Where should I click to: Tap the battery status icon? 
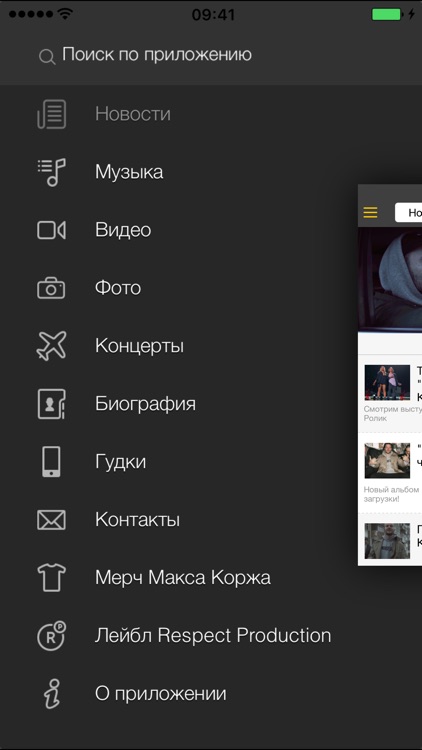(x=387, y=14)
